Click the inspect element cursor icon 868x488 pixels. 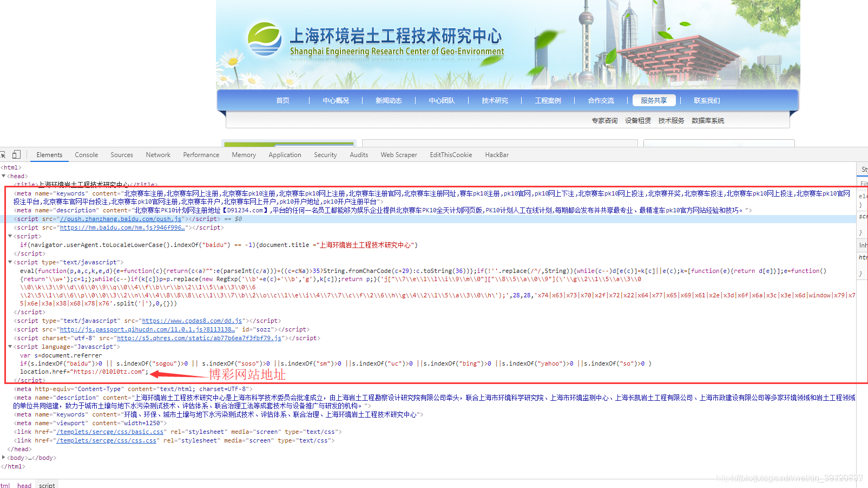coord(3,155)
